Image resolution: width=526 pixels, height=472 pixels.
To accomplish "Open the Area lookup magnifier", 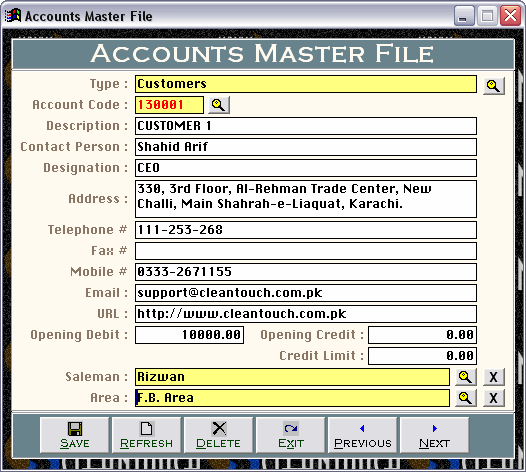I will (x=466, y=398).
